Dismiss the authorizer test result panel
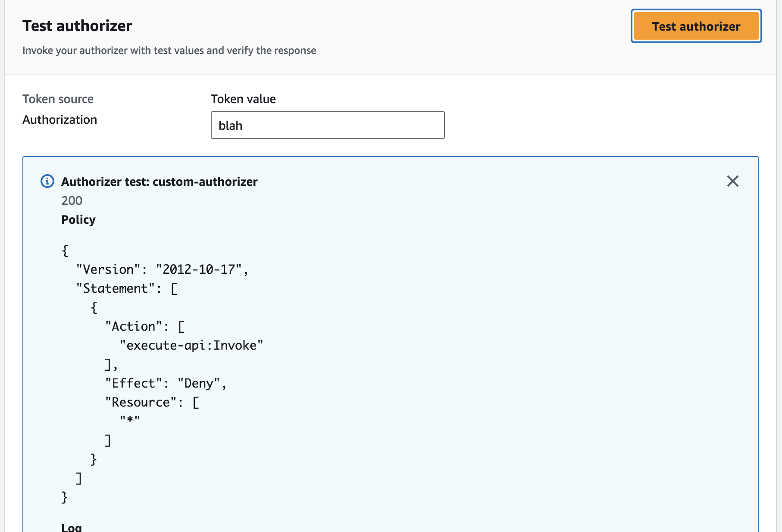The image size is (782, 532). (733, 182)
